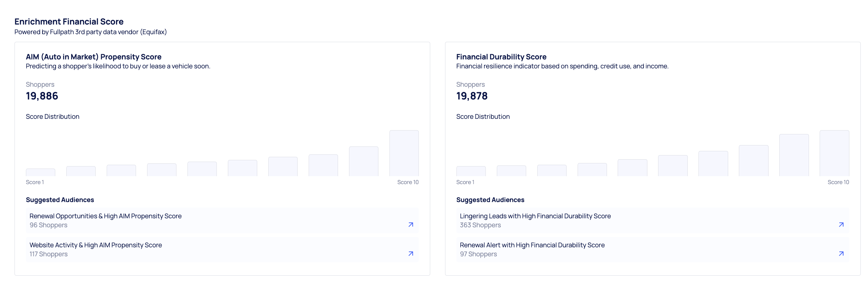Click the Financial Durability Score heading
This screenshot has height=286, width=868.
pos(501,57)
